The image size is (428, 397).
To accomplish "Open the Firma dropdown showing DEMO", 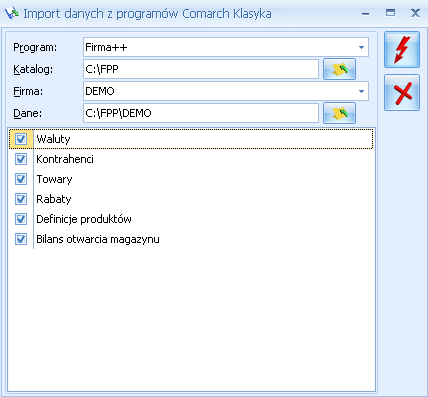I will [x=361, y=91].
